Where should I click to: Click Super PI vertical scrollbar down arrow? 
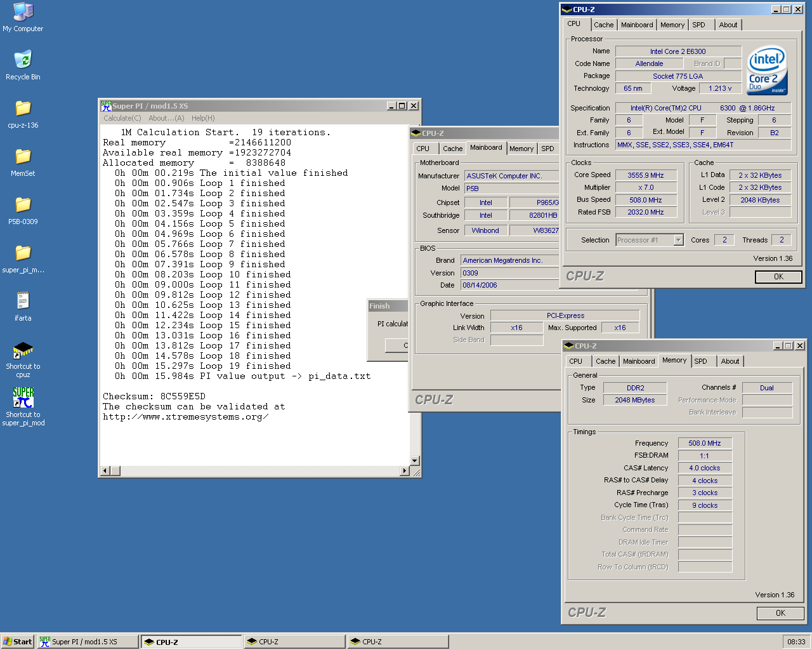coord(415,461)
